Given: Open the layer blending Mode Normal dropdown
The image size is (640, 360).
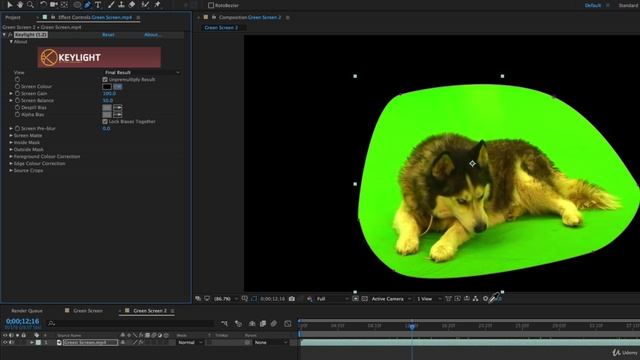Looking at the screenshot, I should click(x=190, y=342).
